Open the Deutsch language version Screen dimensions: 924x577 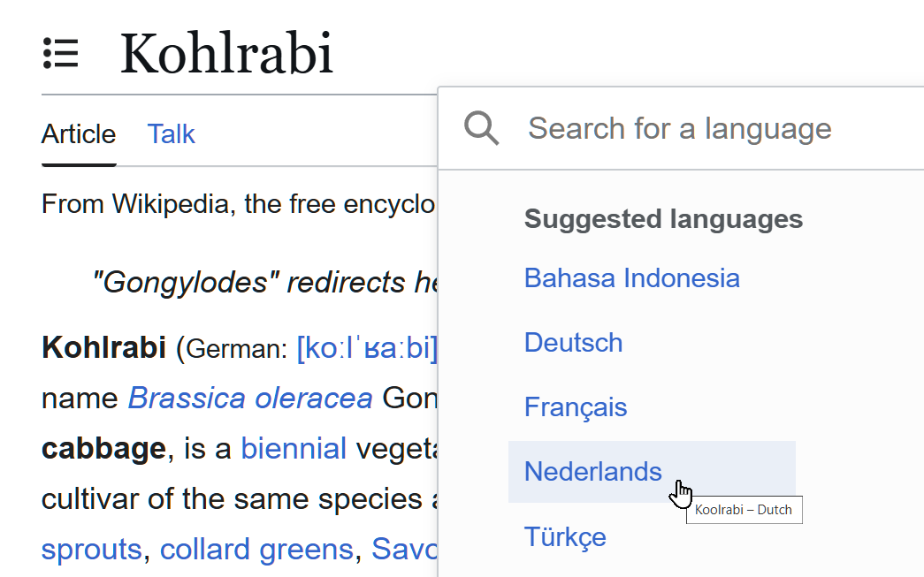573,343
